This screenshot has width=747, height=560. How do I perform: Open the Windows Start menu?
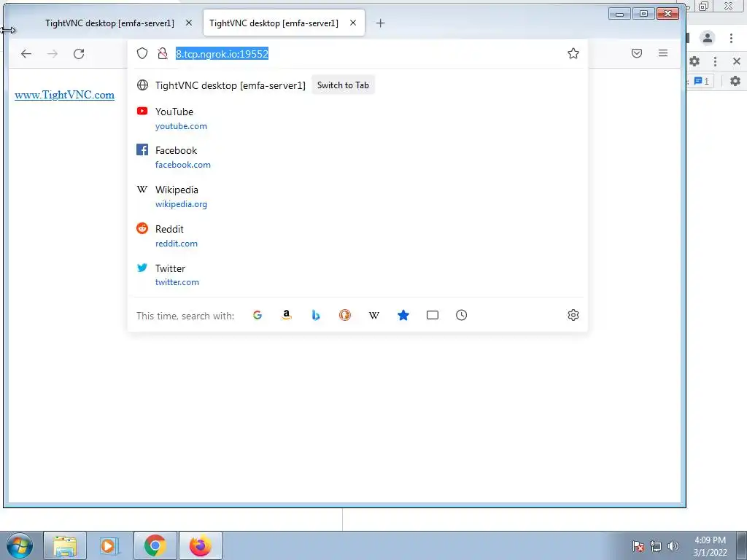click(20, 545)
